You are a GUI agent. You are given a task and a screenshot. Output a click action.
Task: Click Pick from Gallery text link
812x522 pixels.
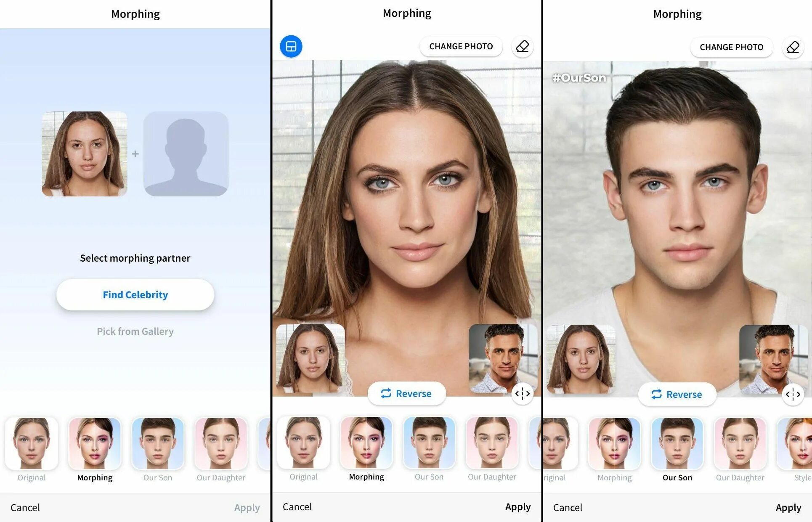coord(135,331)
